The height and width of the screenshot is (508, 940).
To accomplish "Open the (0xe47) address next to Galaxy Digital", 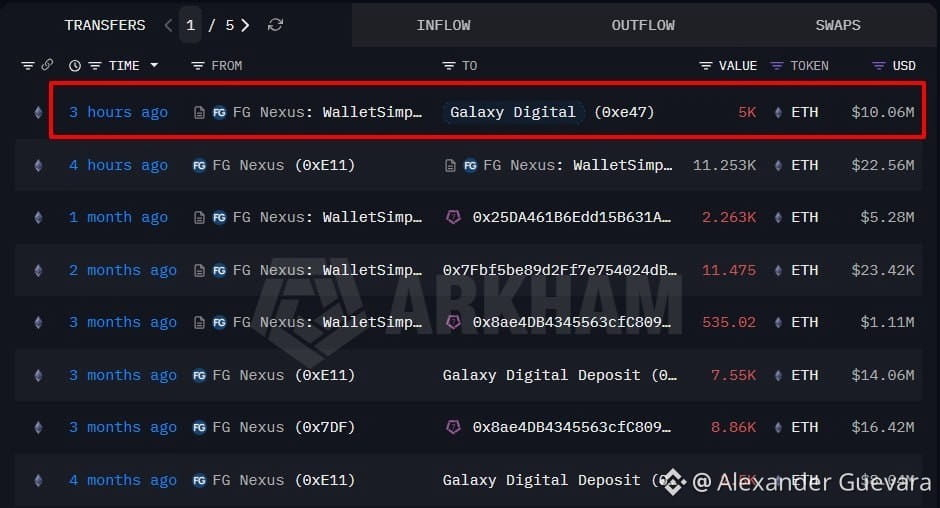I will coord(624,112).
